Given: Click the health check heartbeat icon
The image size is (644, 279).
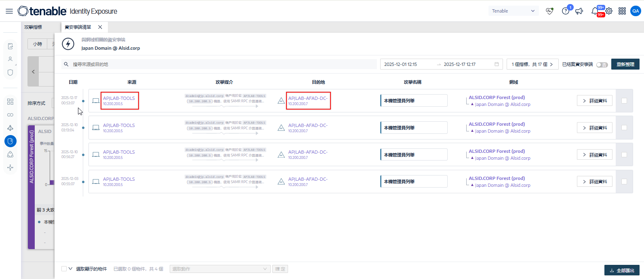Looking at the screenshot, I should coord(549,11).
